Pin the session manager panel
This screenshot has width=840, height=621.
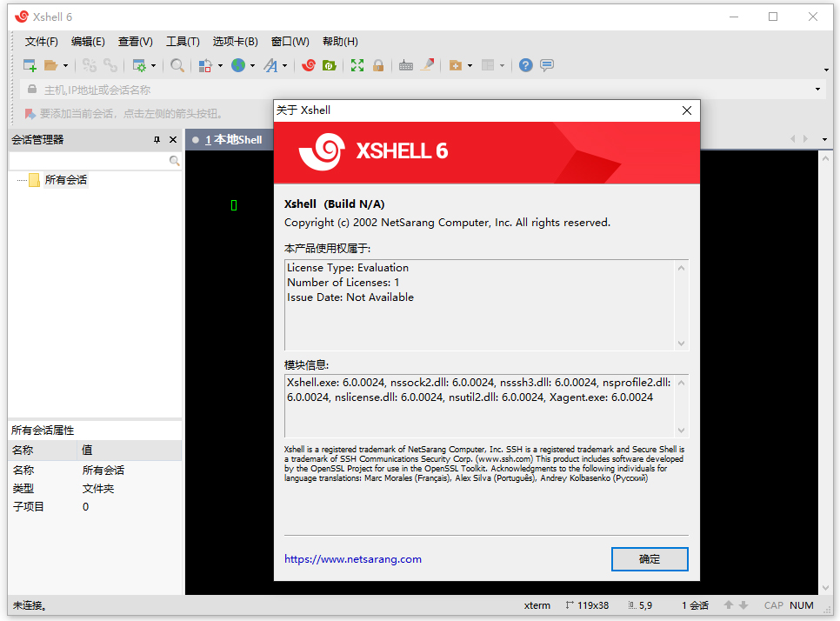click(157, 139)
